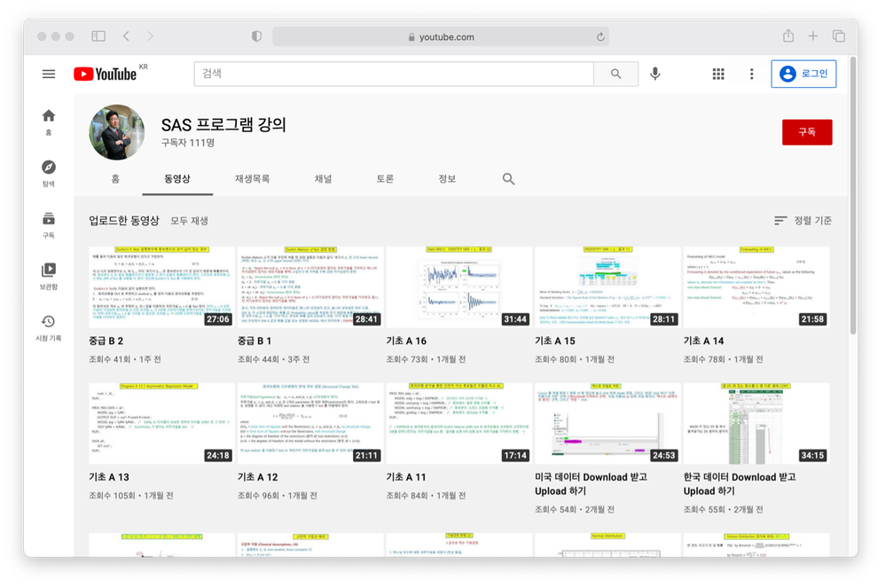Image resolution: width=885 pixels, height=588 pixels.
Task: Open the 기초 A 12 video title
Action: [x=257, y=477]
